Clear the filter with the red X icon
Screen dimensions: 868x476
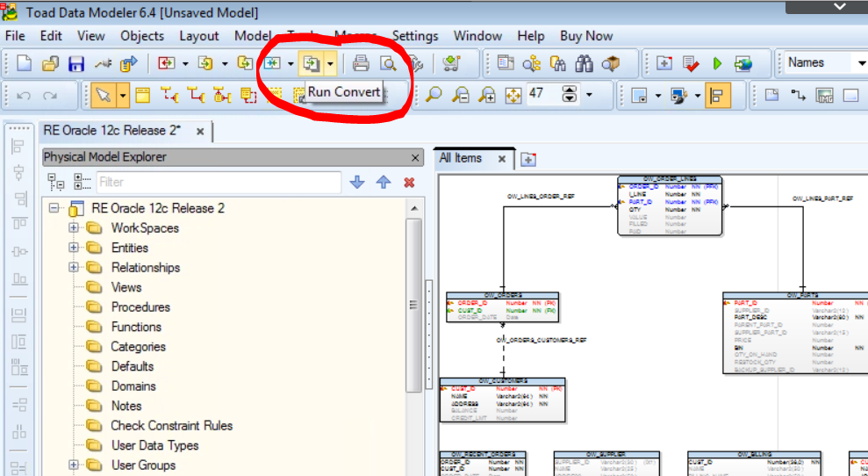(409, 183)
